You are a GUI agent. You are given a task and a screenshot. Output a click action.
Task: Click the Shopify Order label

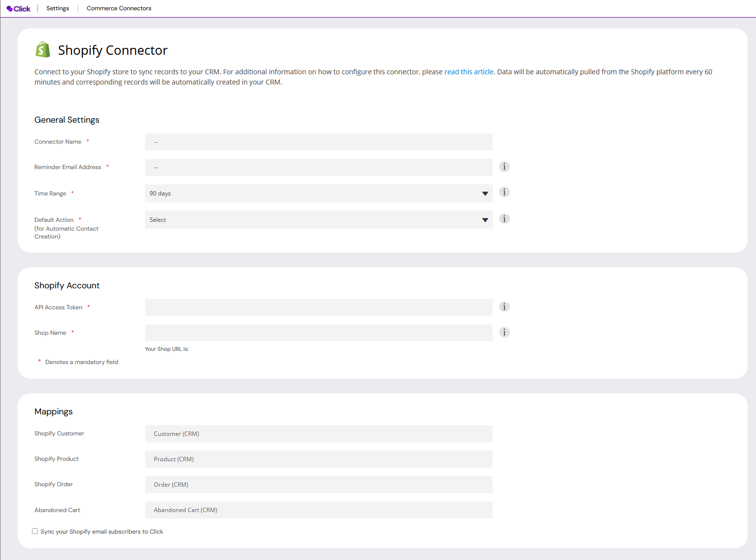54,484
